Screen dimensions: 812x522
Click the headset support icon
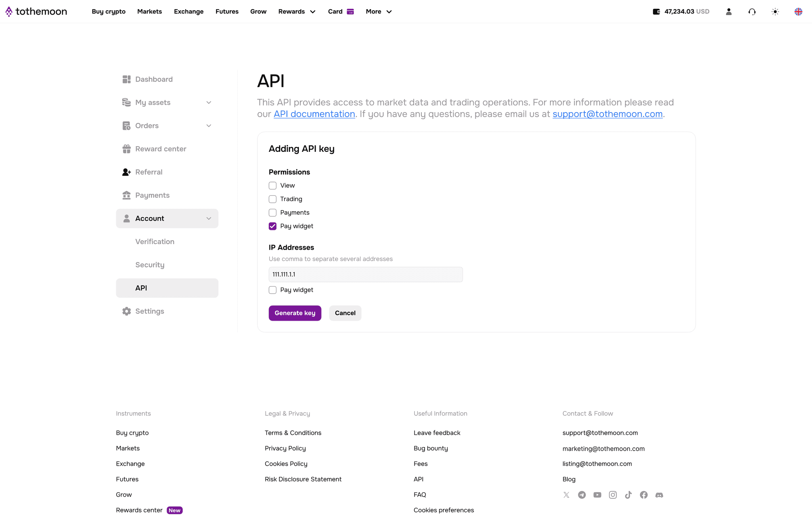pos(752,11)
